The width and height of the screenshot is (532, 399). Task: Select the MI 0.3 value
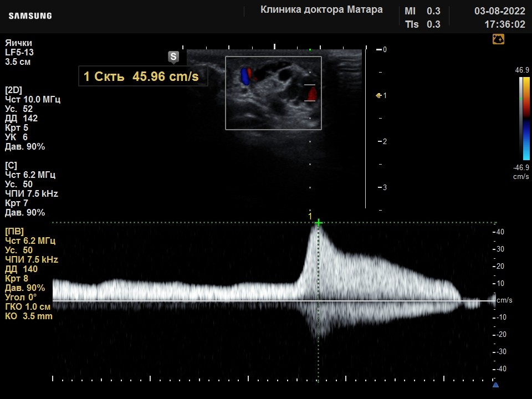pos(422,11)
